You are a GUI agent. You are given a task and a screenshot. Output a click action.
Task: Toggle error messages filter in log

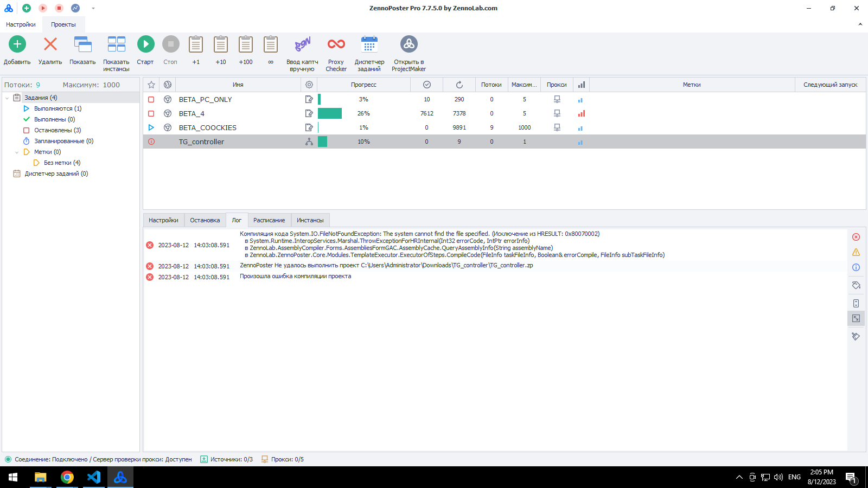click(856, 237)
